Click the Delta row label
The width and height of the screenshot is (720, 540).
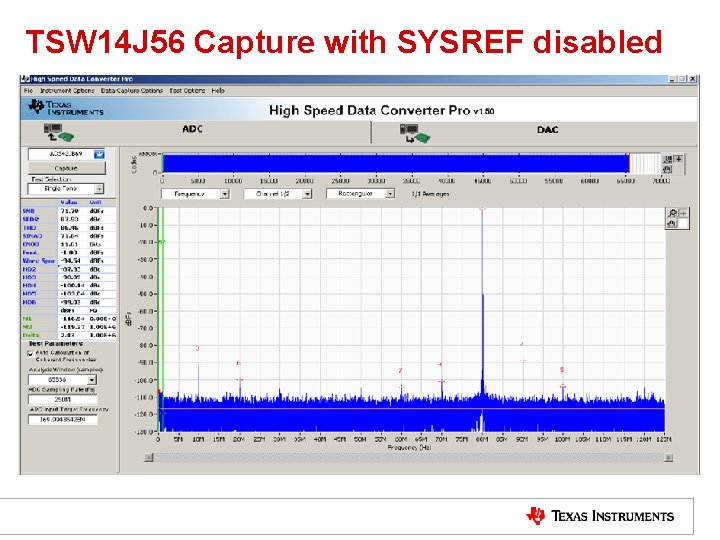coord(30,335)
